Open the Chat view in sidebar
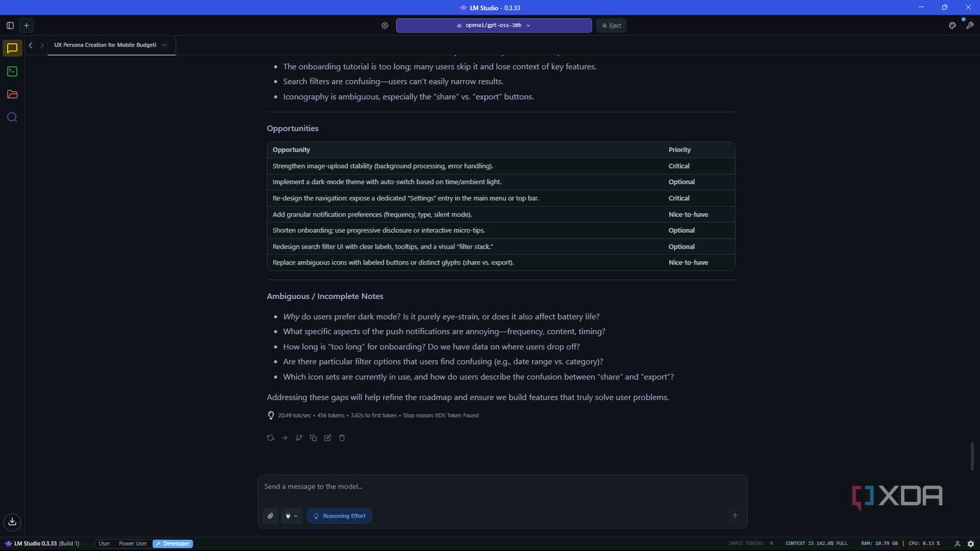Image resolution: width=980 pixels, height=551 pixels. tap(12, 48)
